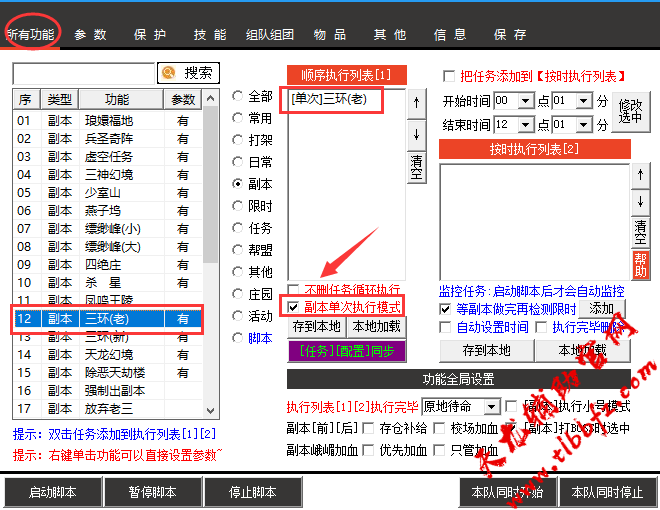
Task: Click 暂停脚本 button
Action: tap(153, 492)
